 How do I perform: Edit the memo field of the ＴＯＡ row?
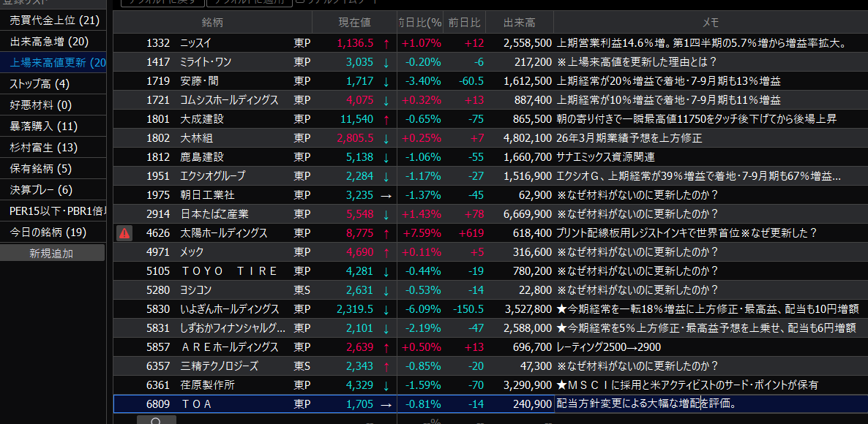click(710, 404)
